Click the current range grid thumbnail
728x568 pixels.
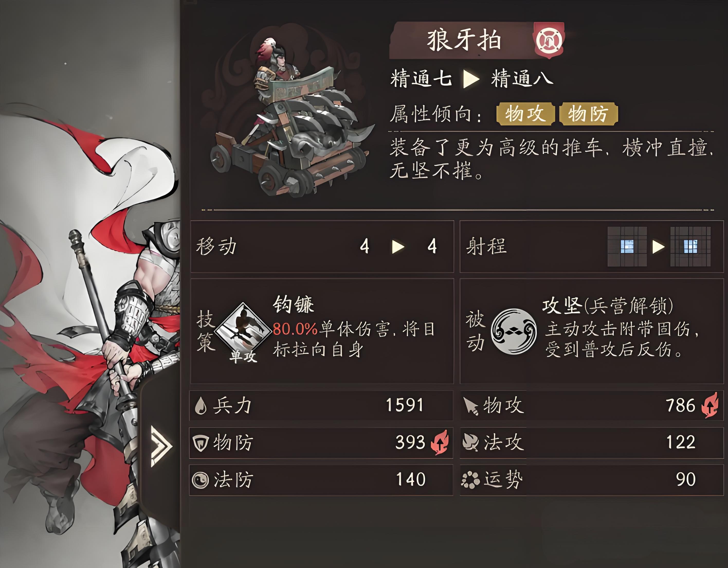[627, 246]
